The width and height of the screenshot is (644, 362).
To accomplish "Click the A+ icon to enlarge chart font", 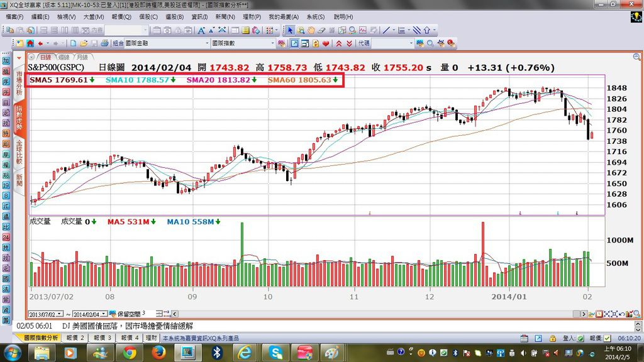I will coord(203,31).
